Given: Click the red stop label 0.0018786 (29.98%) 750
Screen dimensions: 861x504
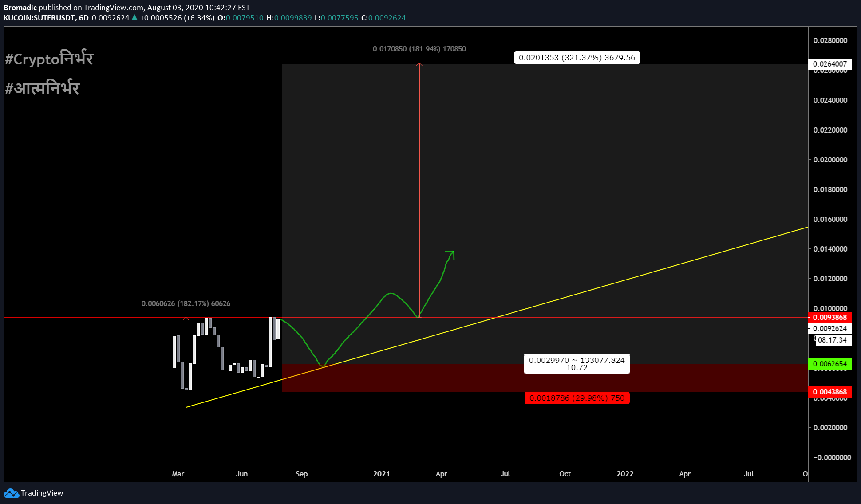Looking at the screenshot, I should (577, 398).
